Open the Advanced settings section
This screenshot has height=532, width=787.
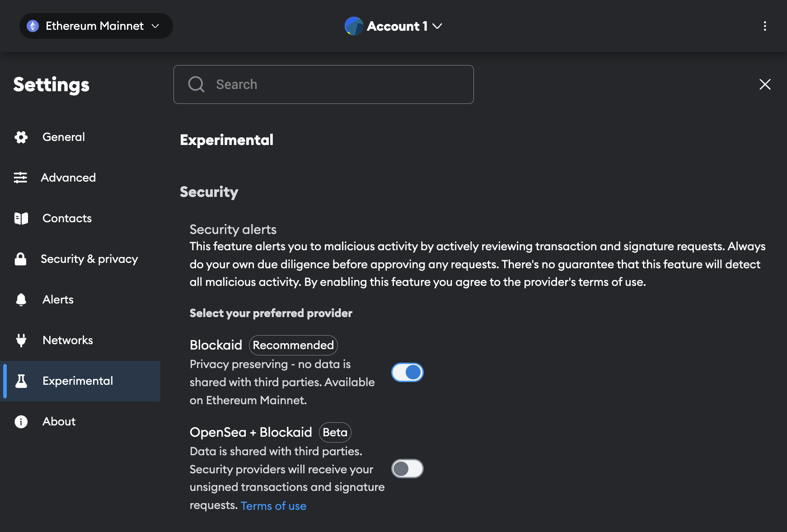tap(68, 178)
